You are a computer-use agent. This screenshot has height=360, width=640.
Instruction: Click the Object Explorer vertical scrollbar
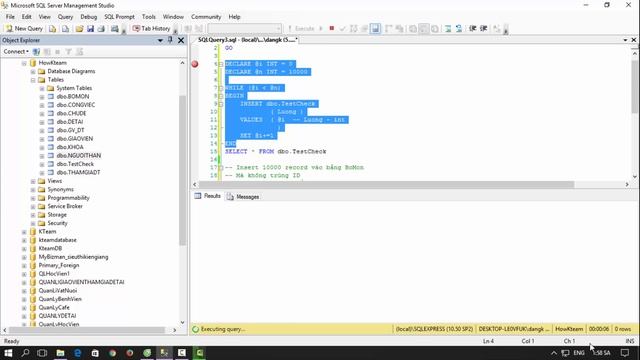pyautogui.click(x=182, y=170)
